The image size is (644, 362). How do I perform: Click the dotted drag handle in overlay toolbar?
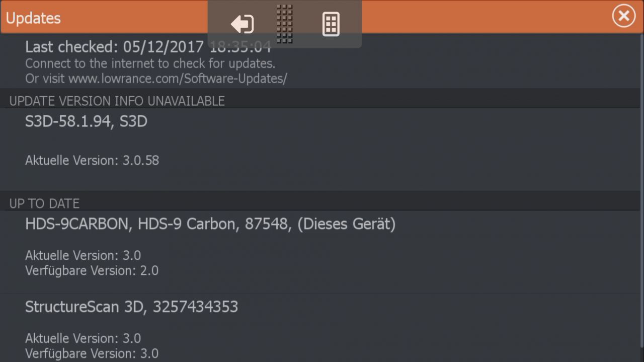[x=285, y=24]
